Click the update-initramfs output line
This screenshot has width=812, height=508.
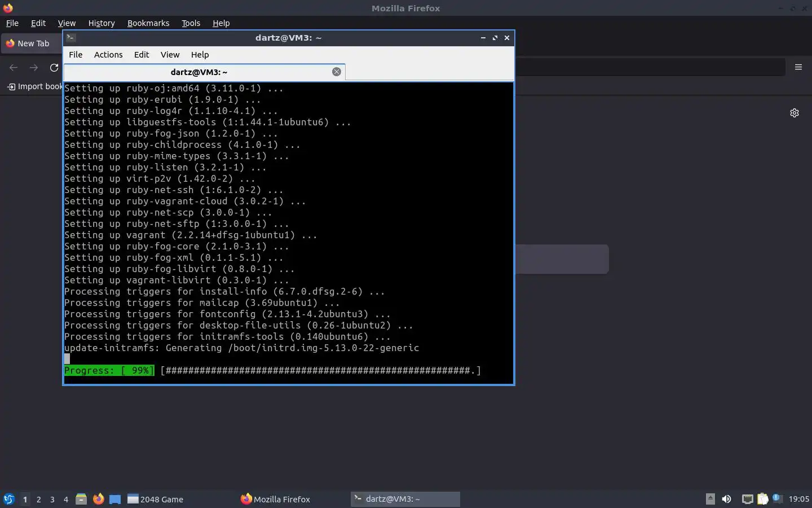click(x=241, y=348)
